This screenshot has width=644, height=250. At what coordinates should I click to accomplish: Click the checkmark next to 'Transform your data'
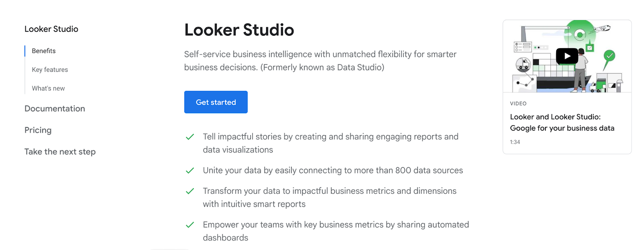[190, 191]
